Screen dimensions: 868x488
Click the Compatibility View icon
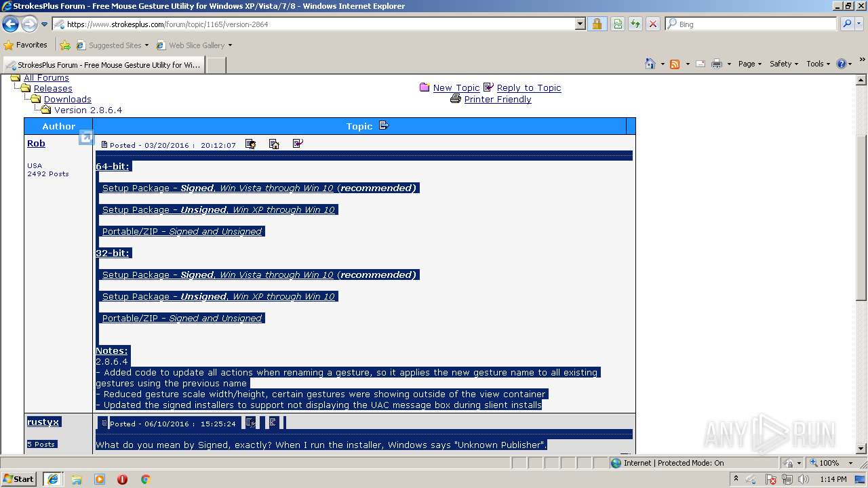[x=618, y=24]
